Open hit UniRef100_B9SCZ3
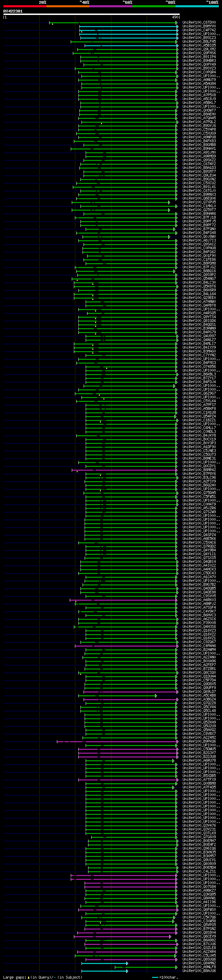 (x=199, y=38)
